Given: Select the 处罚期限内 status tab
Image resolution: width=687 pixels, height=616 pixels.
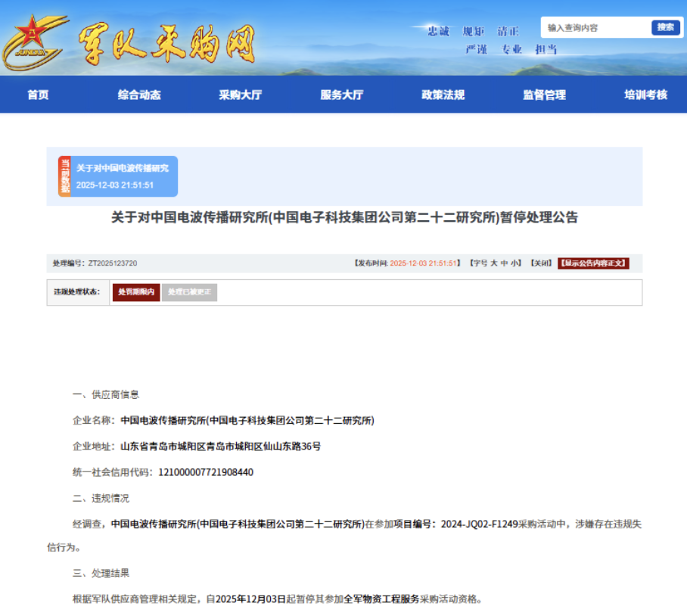Looking at the screenshot, I should [136, 292].
